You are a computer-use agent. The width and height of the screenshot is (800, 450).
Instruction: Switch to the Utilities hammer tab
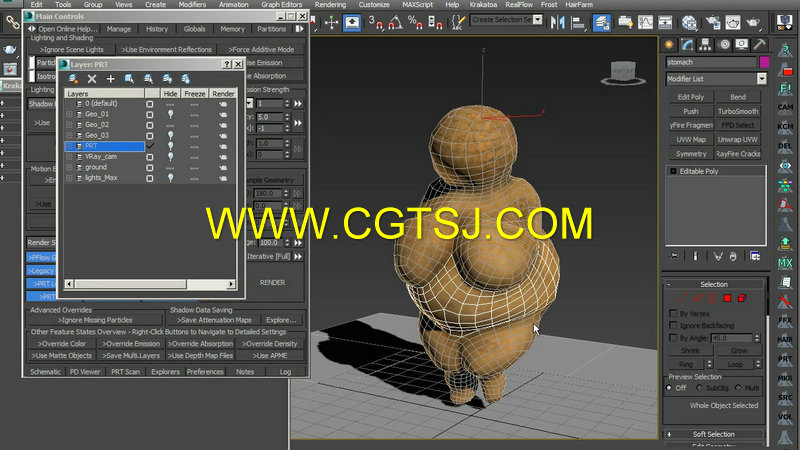point(759,45)
